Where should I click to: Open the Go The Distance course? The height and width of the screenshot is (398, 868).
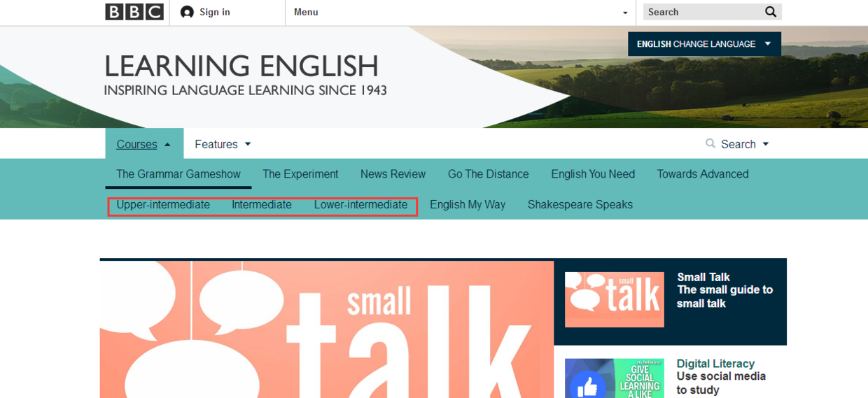click(489, 174)
